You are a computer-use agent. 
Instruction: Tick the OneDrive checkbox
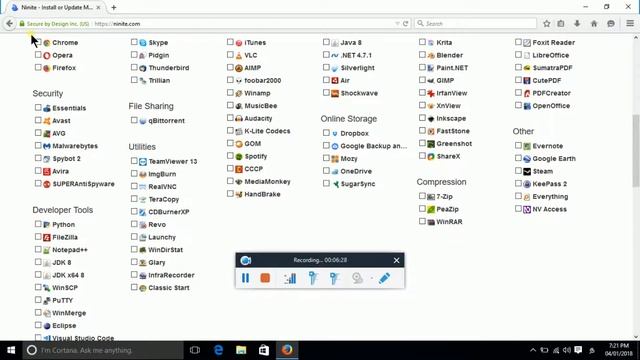click(x=326, y=171)
